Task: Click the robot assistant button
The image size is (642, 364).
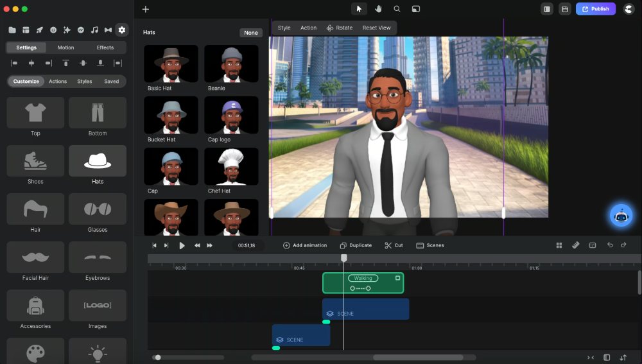Action: [x=621, y=216]
